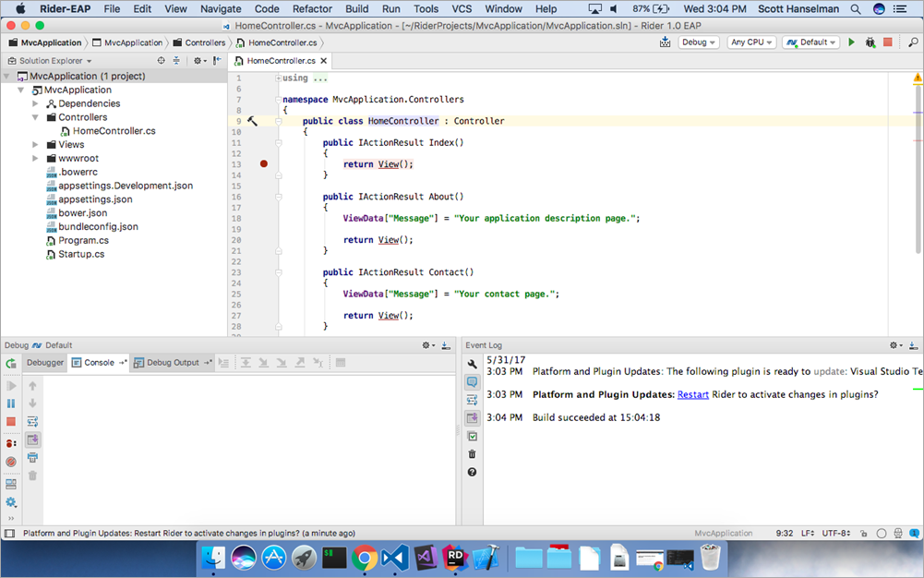The width and height of the screenshot is (924, 578).
Task: Close HomeController.cs editor tab
Action: [323, 61]
